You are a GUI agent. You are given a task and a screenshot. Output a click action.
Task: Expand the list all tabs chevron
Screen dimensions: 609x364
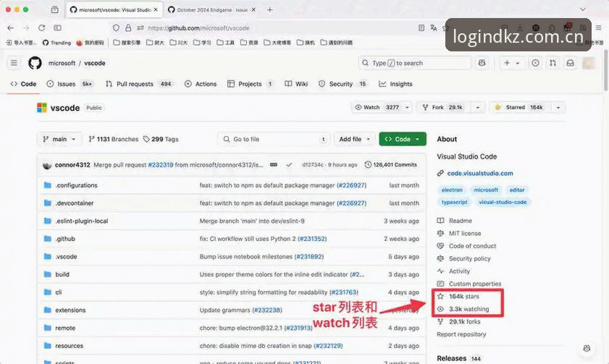tap(583, 9)
